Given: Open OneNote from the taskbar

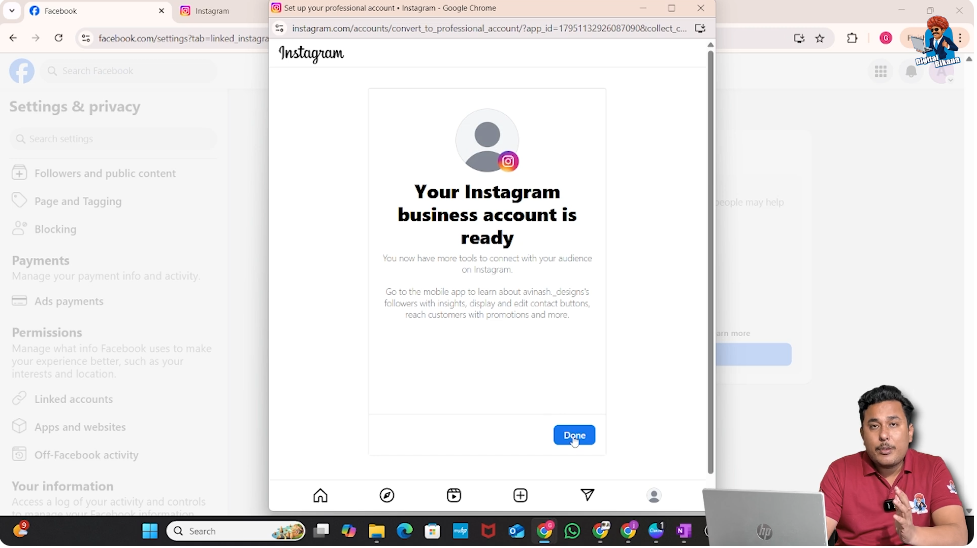Looking at the screenshot, I should [684, 532].
